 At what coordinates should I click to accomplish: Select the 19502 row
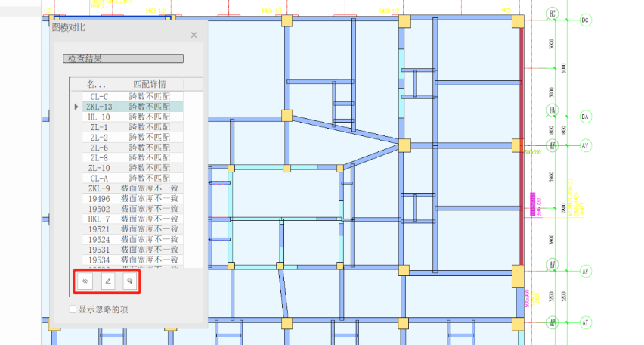132,209
